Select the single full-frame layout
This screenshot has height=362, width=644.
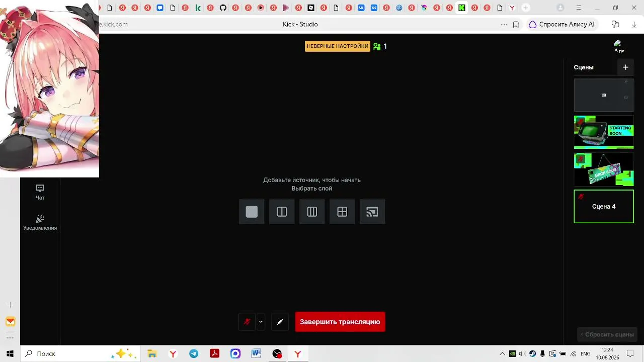(x=252, y=212)
